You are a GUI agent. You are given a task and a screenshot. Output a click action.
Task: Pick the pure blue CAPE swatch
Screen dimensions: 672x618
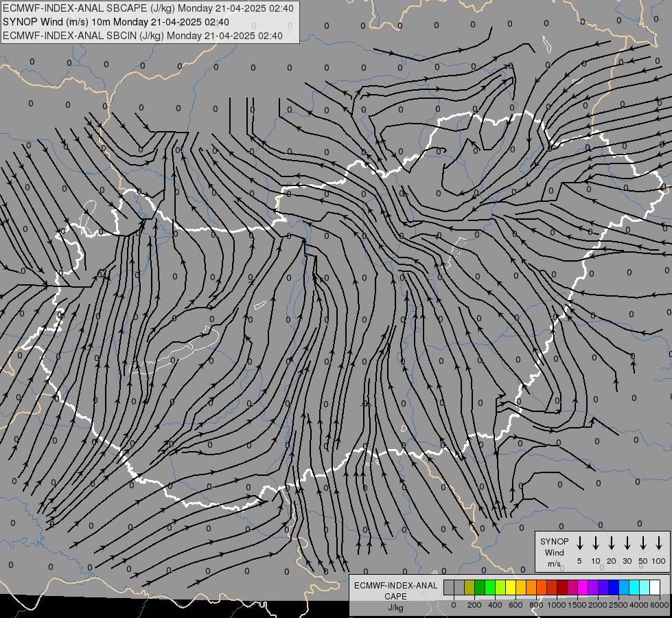[x=613, y=587]
